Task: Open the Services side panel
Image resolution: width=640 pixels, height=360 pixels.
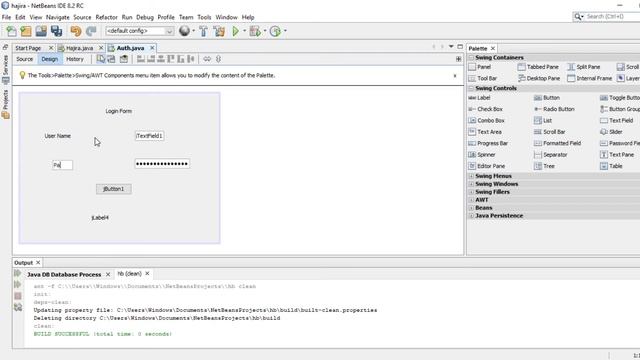Action: point(5,69)
